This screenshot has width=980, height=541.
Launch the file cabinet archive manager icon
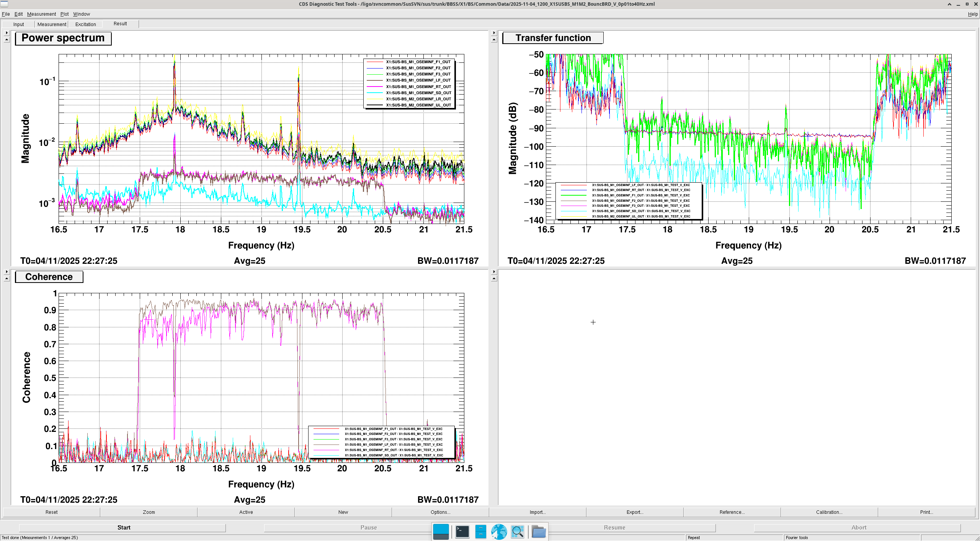480,531
